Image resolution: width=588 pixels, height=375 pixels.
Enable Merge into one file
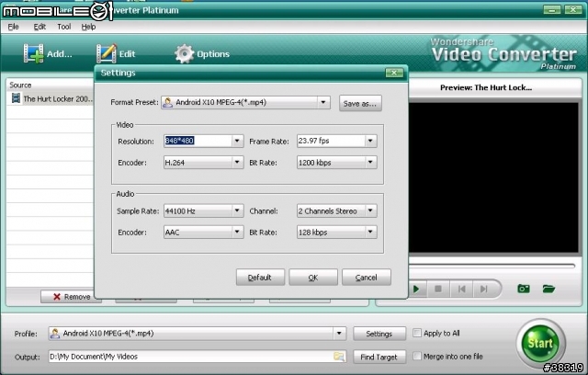tap(416, 356)
